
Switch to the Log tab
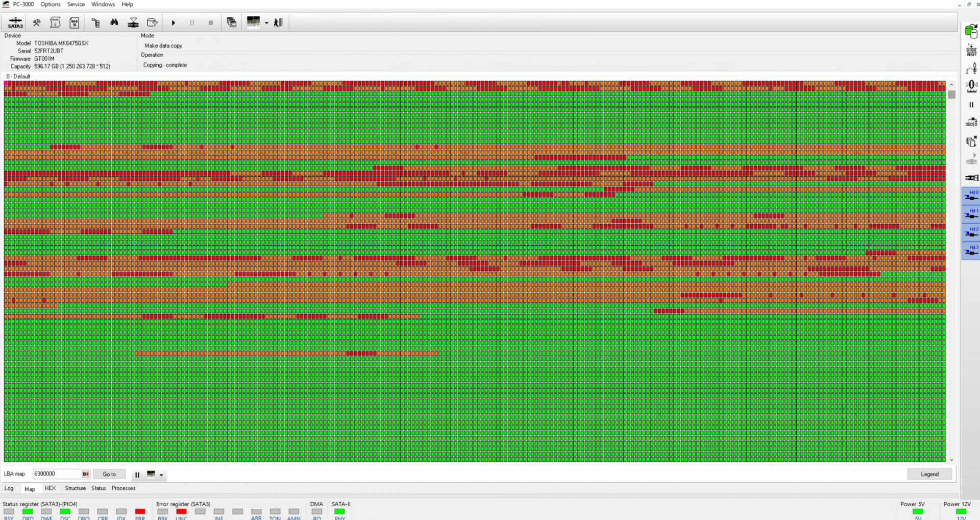pyautogui.click(x=9, y=488)
